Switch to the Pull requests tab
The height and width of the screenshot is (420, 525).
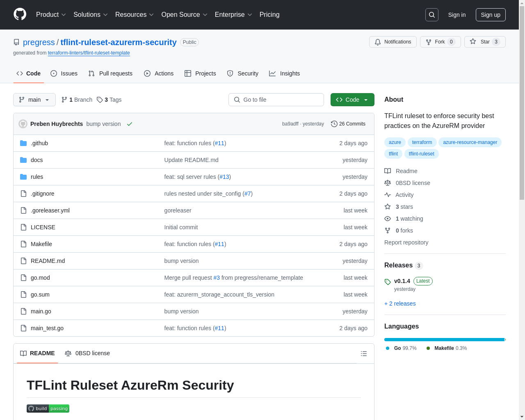(110, 73)
